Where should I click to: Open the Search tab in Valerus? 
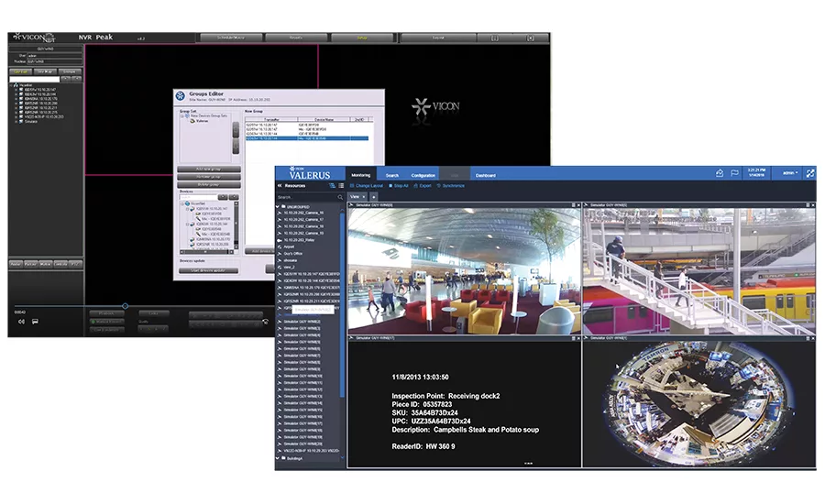point(392,175)
